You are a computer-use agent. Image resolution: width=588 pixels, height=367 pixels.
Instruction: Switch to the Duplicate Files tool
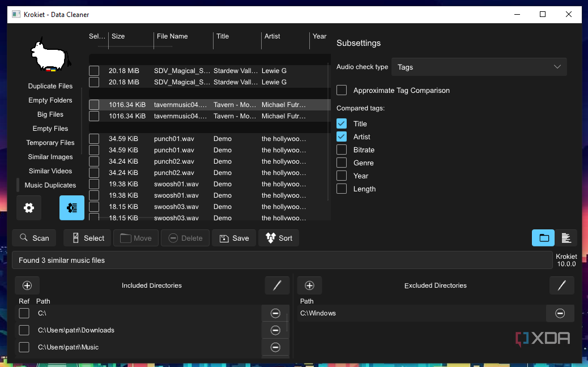coord(50,86)
